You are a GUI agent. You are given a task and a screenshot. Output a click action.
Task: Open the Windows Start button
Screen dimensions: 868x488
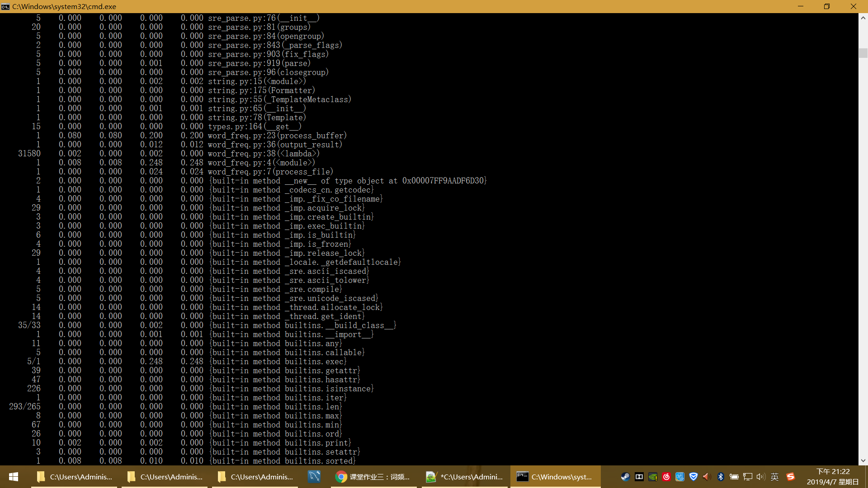14,477
